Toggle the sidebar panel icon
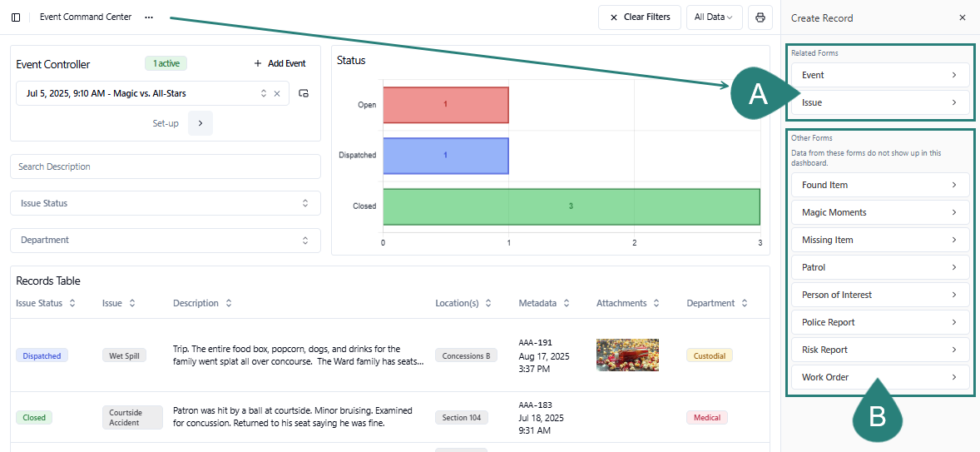 pyautogui.click(x=16, y=17)
